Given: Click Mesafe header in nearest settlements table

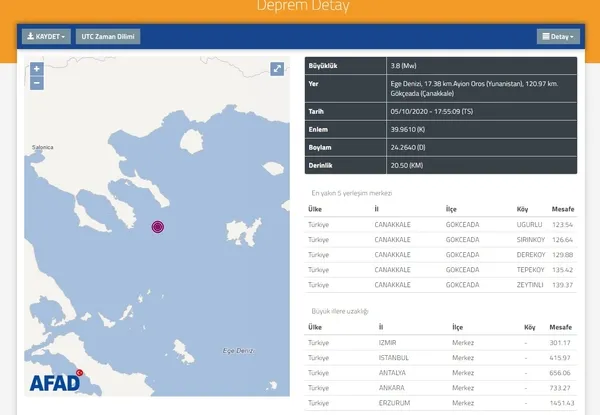Looking at the screenshot, I should pyautogui.click(x=562, y=209).
